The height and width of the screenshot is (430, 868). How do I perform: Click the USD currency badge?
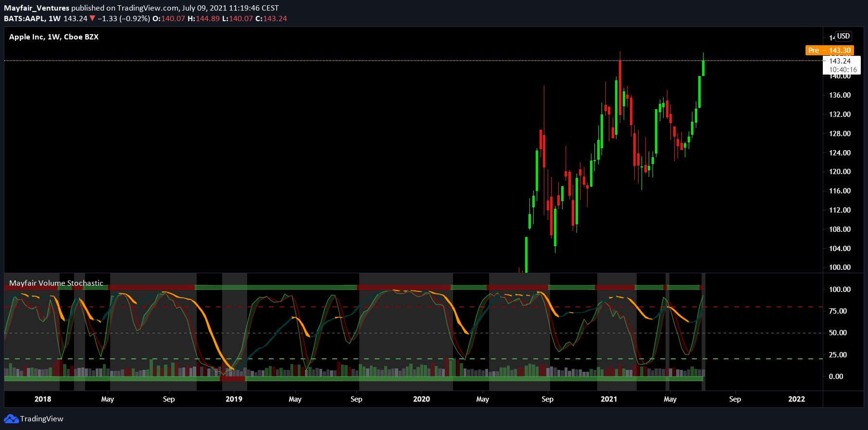[x=843, y=36]
